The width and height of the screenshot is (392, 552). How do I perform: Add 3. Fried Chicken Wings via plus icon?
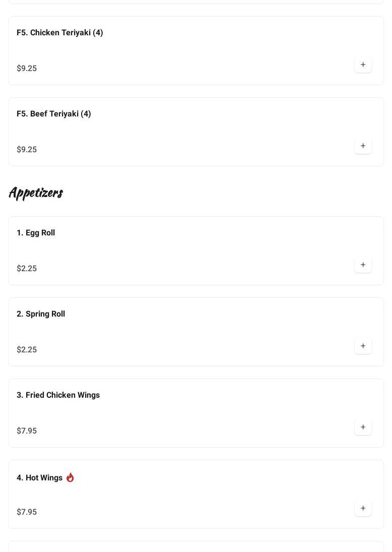point(363,427)
